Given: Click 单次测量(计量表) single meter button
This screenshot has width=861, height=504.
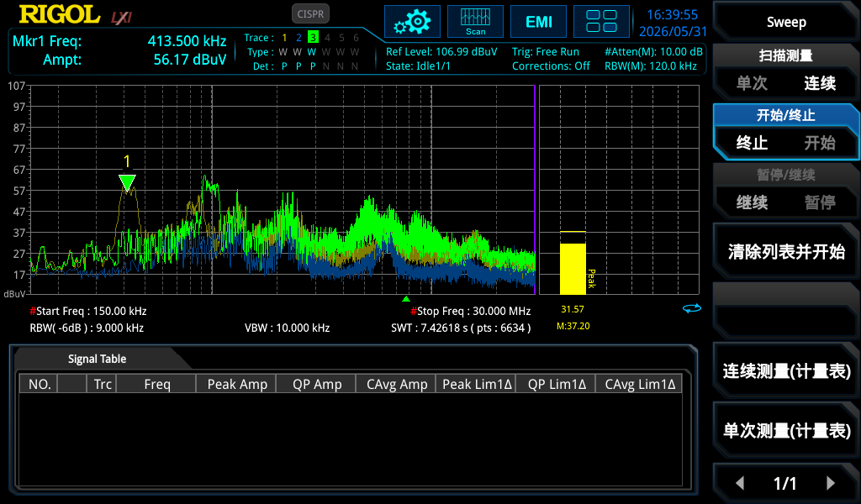Looking at the screenshot, I should point(786,431).
